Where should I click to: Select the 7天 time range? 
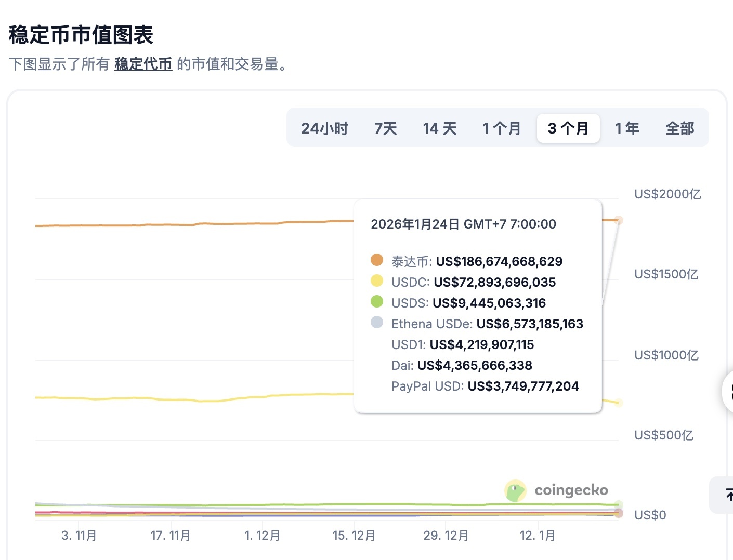tap(386, 128)
